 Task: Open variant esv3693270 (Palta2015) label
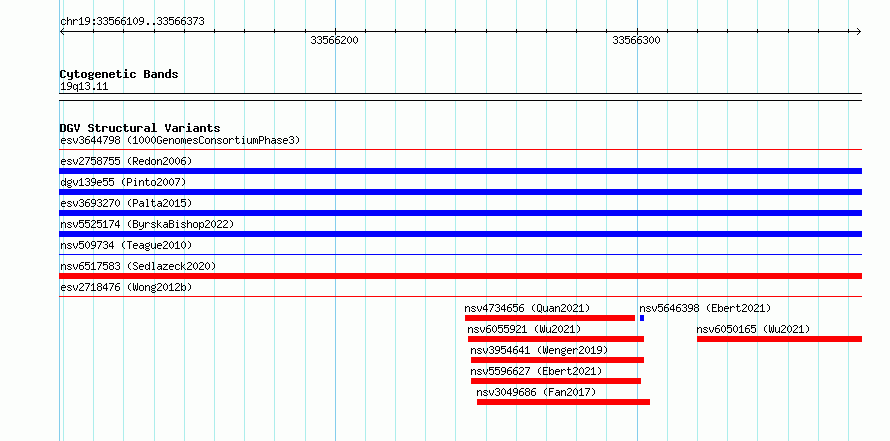pos(126,203)
